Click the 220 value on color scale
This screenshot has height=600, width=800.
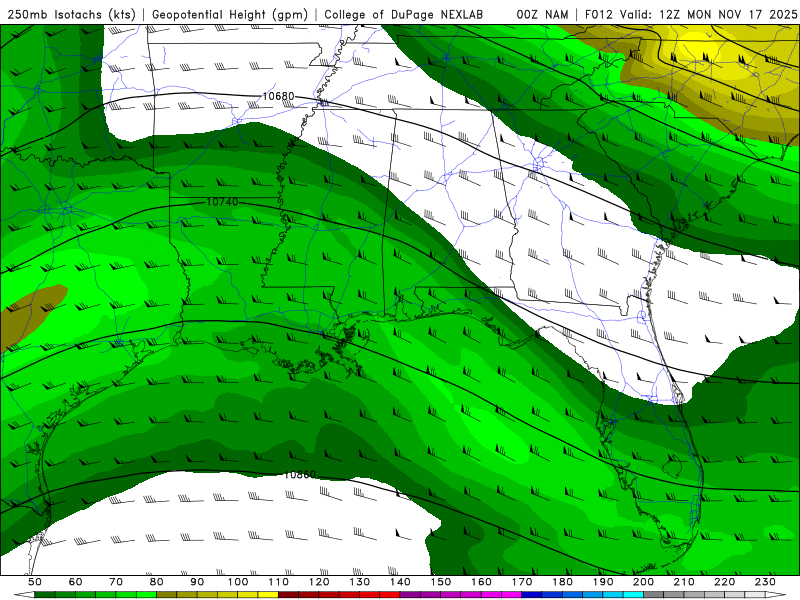pyautogui.click(x=724, y=582)
